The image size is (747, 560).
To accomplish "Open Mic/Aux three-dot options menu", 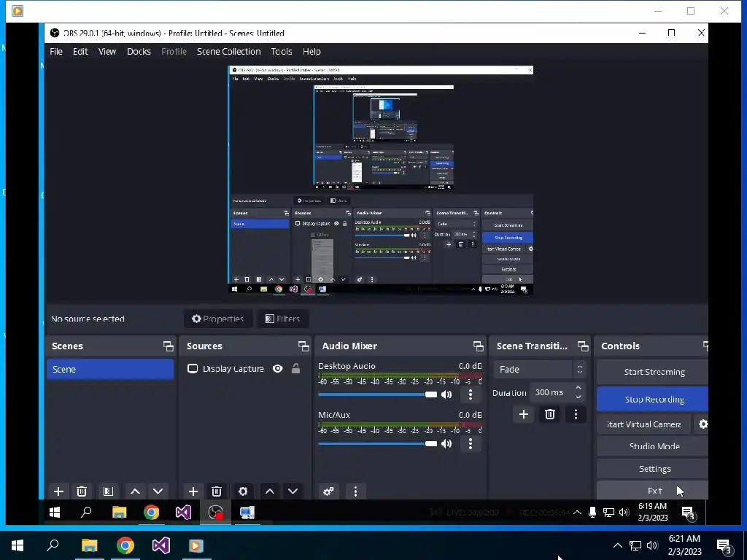I will [471, 444].
